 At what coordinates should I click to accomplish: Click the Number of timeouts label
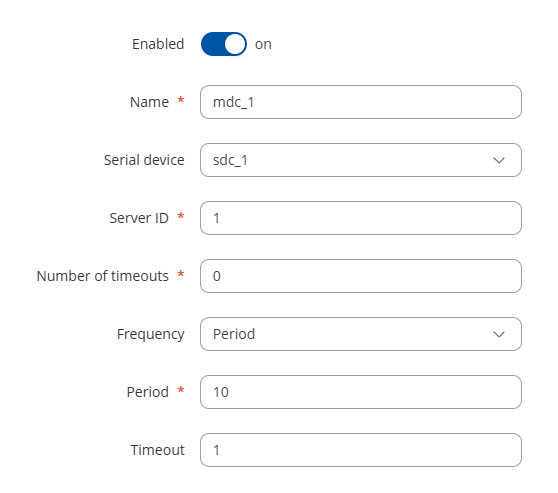(x=103, y=276)
